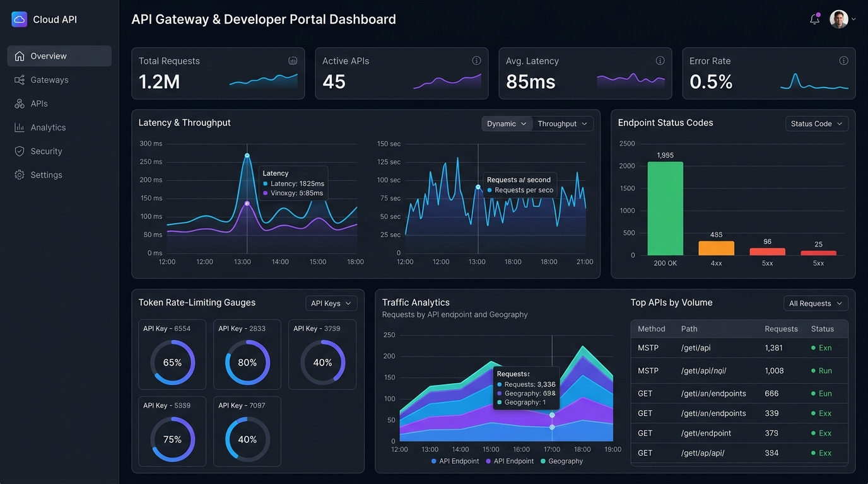Click the Requests per second data point
This screenshot has width=868, height=484.
coord(478,187)
